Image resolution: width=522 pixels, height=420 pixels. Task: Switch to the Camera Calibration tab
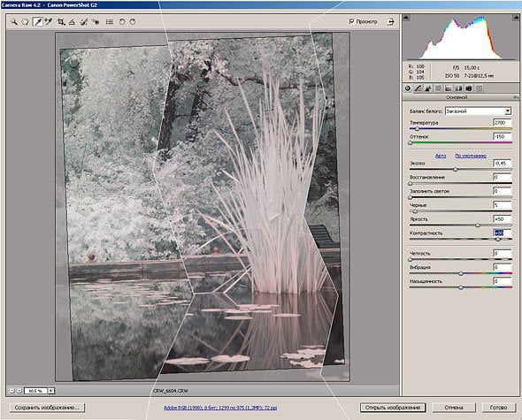469,88
